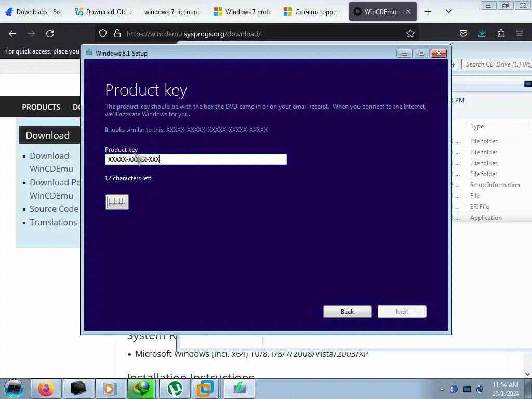Open the Source Code link

pyautogui.click(x=54, y=209)
